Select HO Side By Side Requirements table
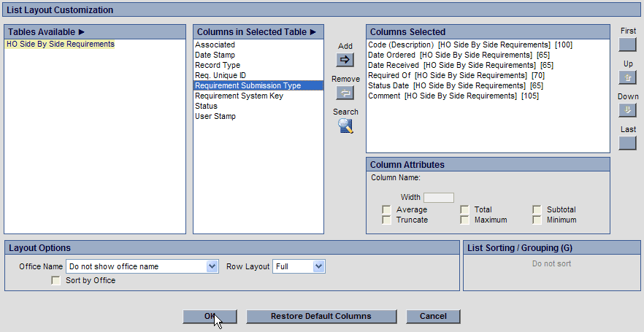The width and height of the screenshot is (644, 332). (x=60, y=45)
